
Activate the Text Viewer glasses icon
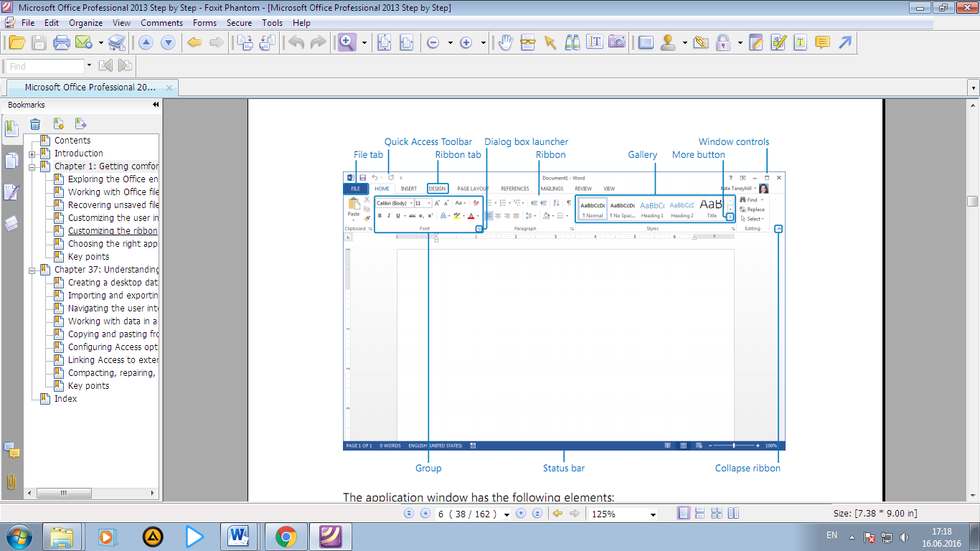tap(528, 42)
